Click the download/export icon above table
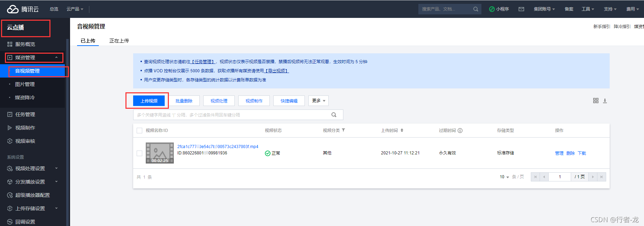Screen dimensions: 644x226 pos(605,101)
